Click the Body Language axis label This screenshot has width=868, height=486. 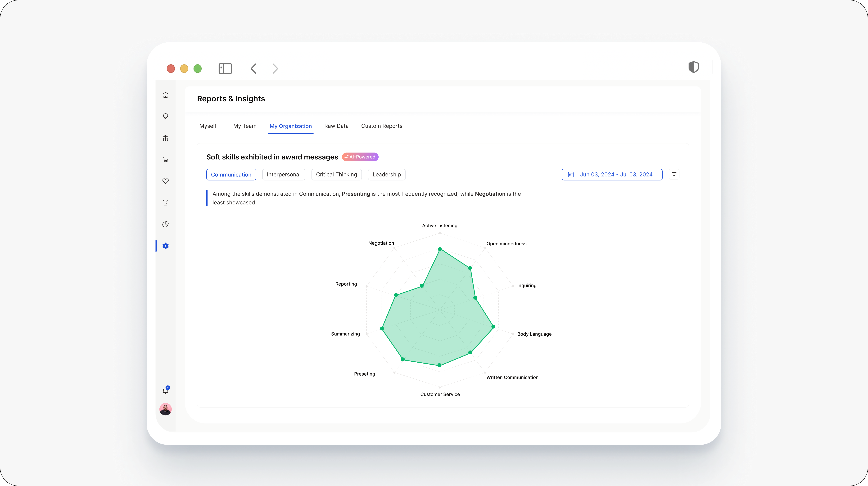pyautogui.click(x=534, y=334)
